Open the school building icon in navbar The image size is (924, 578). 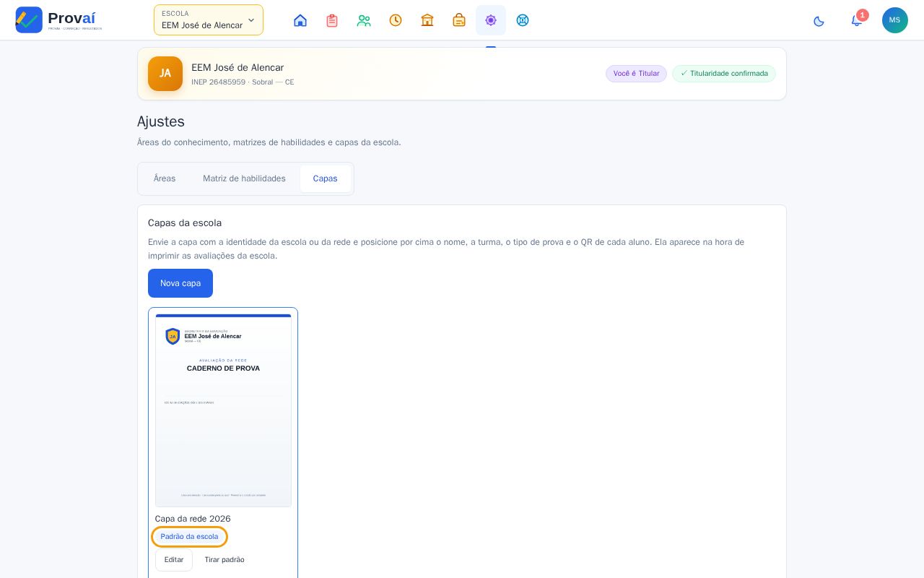point(427,20)
